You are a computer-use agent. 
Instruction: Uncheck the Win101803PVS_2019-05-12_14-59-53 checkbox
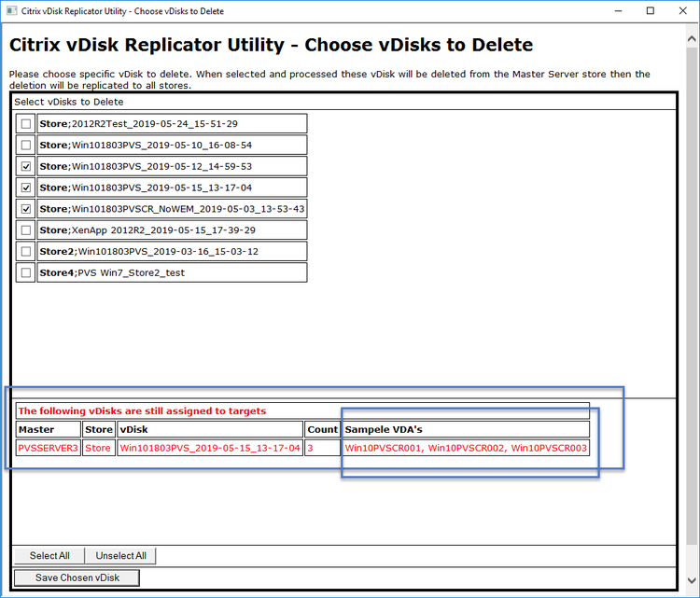(x=26, y=166)
